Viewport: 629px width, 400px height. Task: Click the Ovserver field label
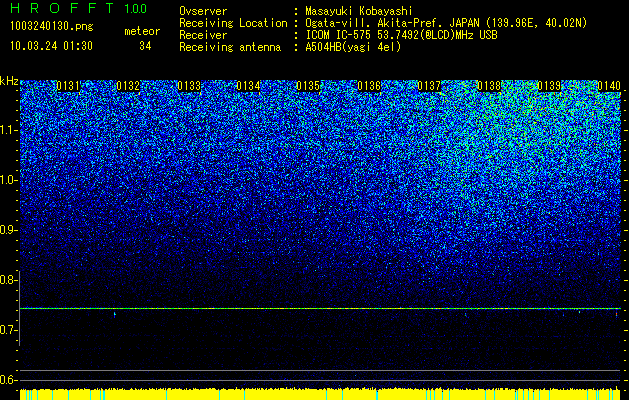point(203,11)
